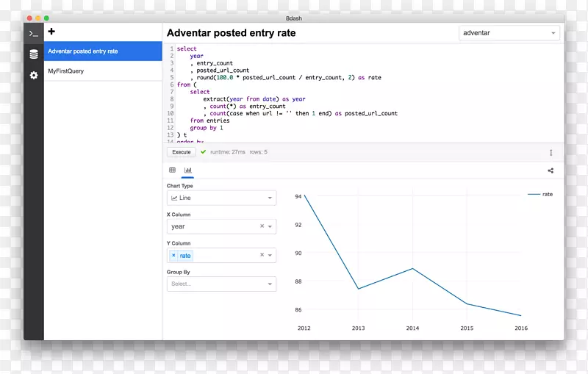This screenshot has height=374, width=588.
Task: Open the Group By Select dropdown
Action: [x=222, y=284]
